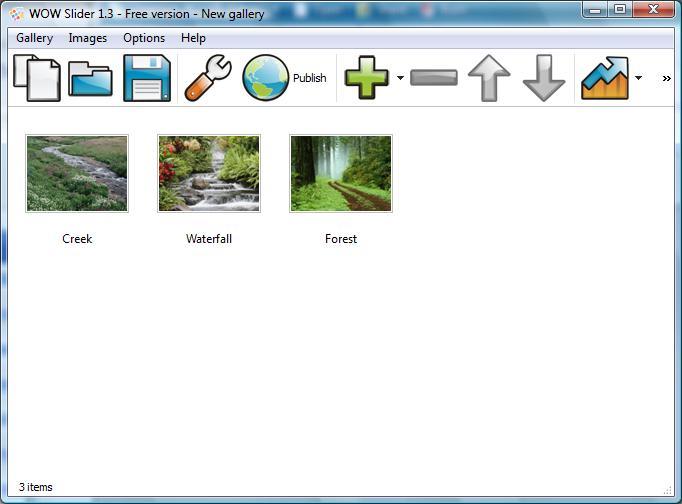This screenshot has width=682, height=504.
Task: Select the Forest thumbnail image
Action: 341,174
